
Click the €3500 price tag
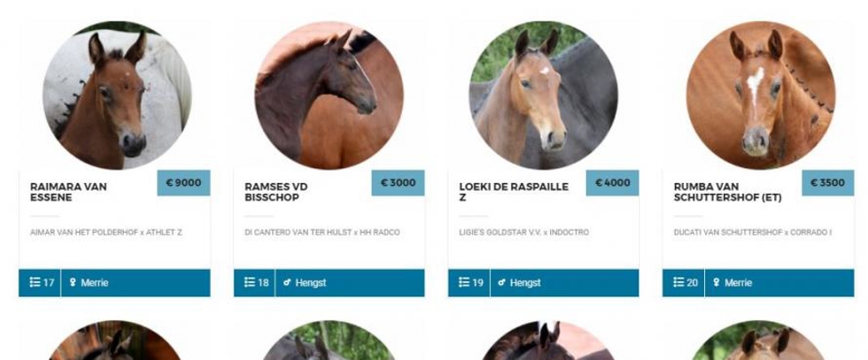[827, 183]
